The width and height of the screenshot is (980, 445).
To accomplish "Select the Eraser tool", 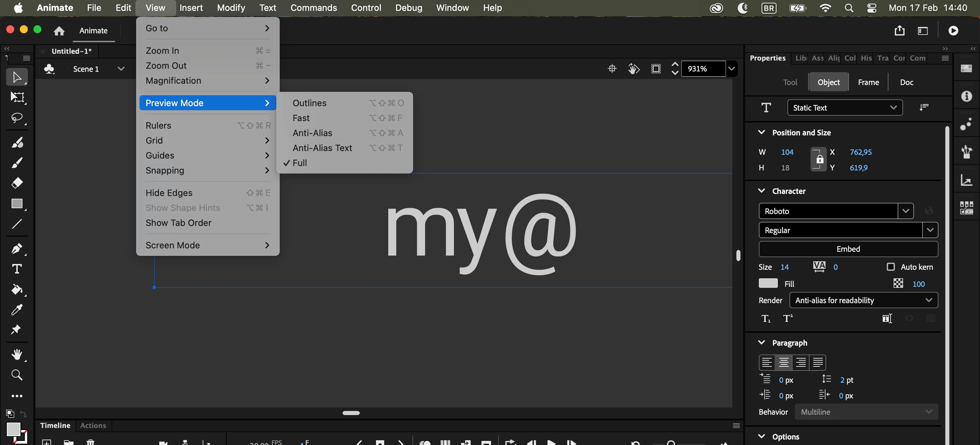I will pyautogui.click(x=17, y=183).
